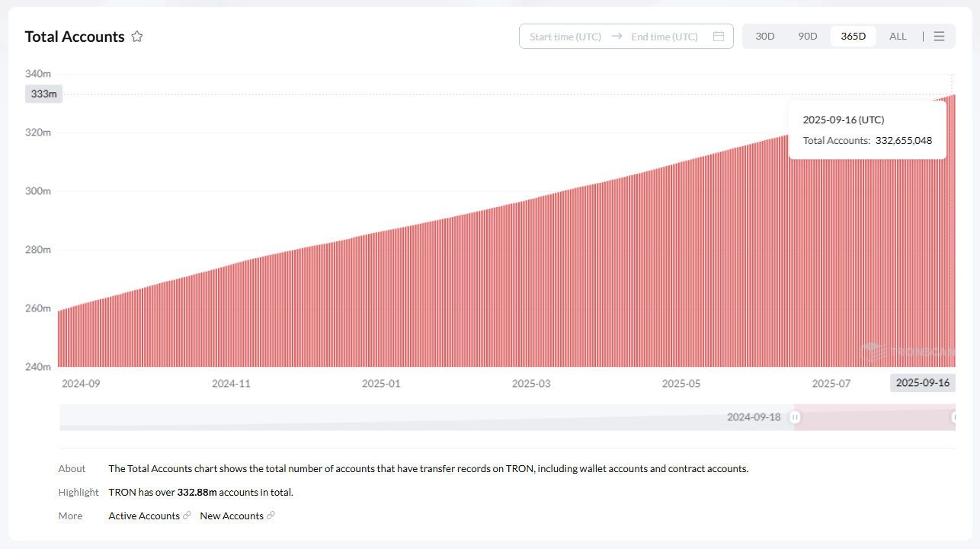Viewport: 980px width, 549px height.
Task: Click the link icon beside Active Accounts
Action: coord(187,515)
